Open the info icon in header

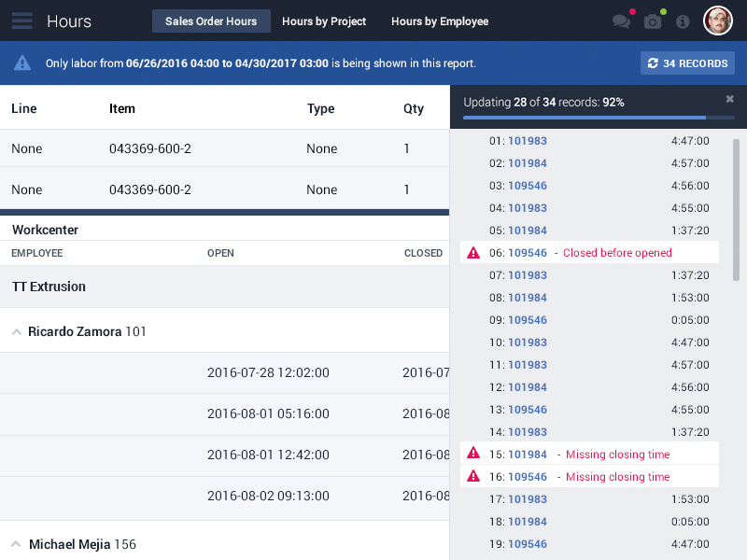click(683, 21)
